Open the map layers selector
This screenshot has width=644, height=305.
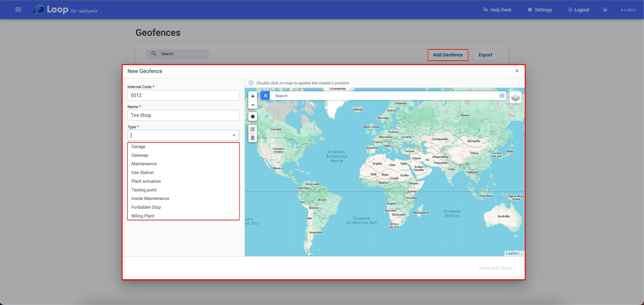point(515,98)
